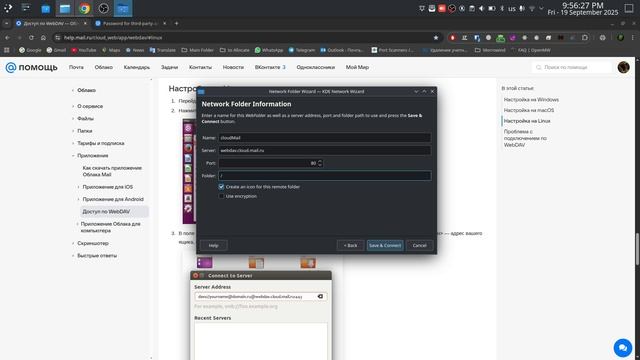Open the blue store icon in the taskbar

(46, 8)
